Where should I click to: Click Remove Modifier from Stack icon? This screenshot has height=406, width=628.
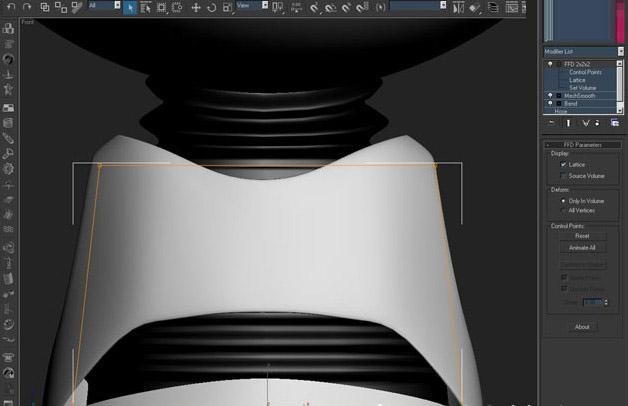(x=597, y=123)
